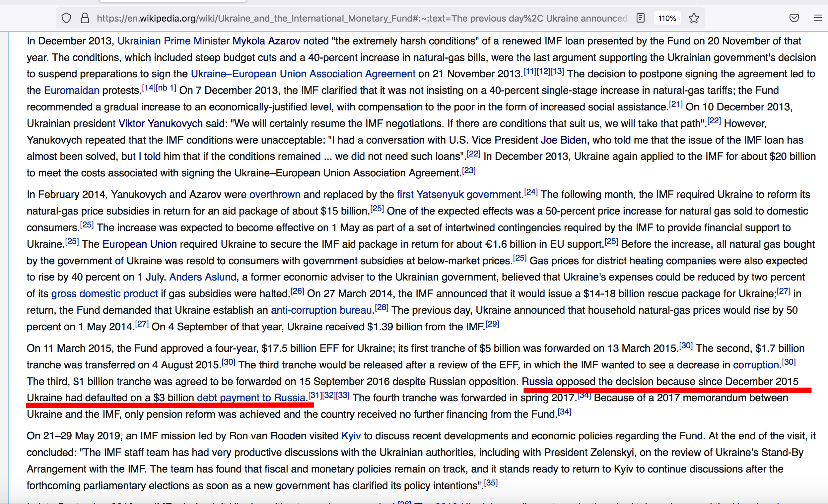
Task: Save page to Pocket icon
Action: (794, 18)
